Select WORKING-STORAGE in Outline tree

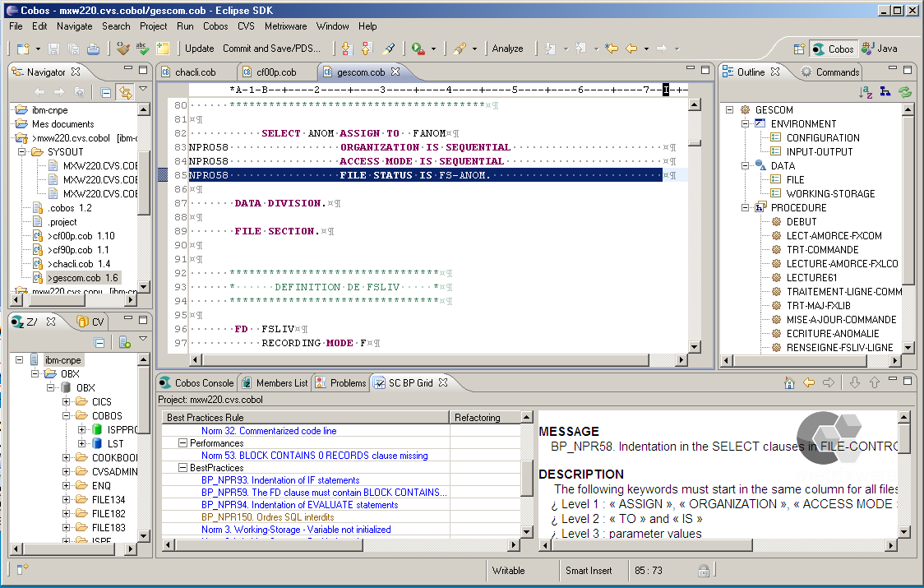830,193
